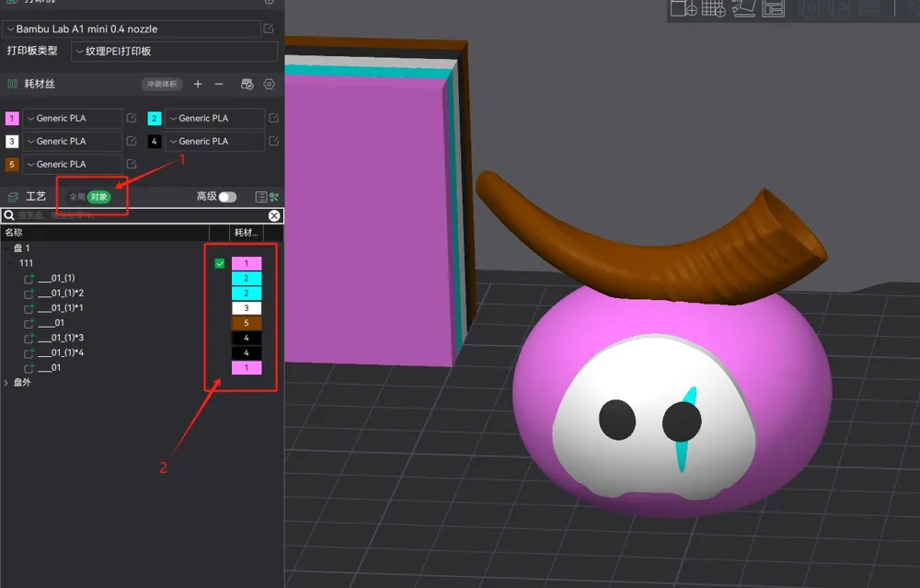Click the Auto orient toolbar icon

[743, 8]
